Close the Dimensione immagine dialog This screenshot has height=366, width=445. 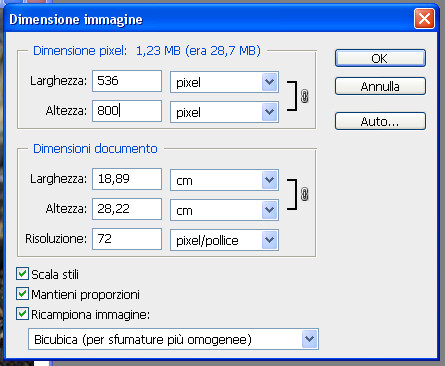[424, 18]
